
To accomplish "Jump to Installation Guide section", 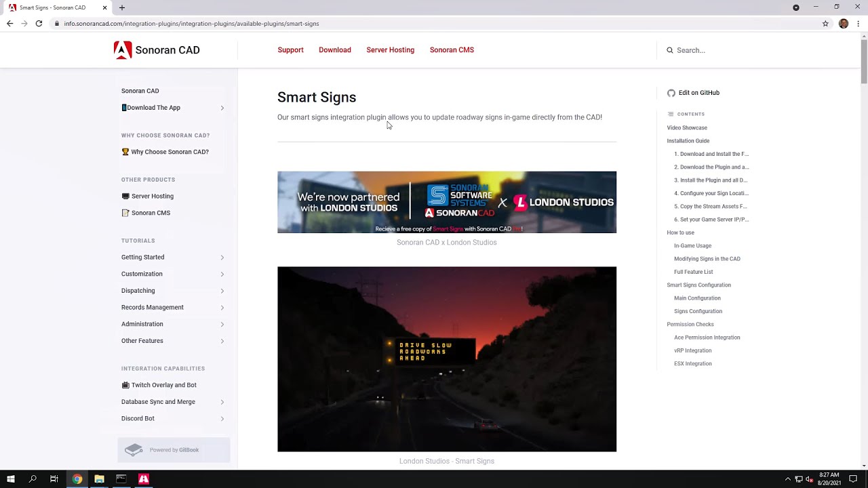I will (688, 141).
